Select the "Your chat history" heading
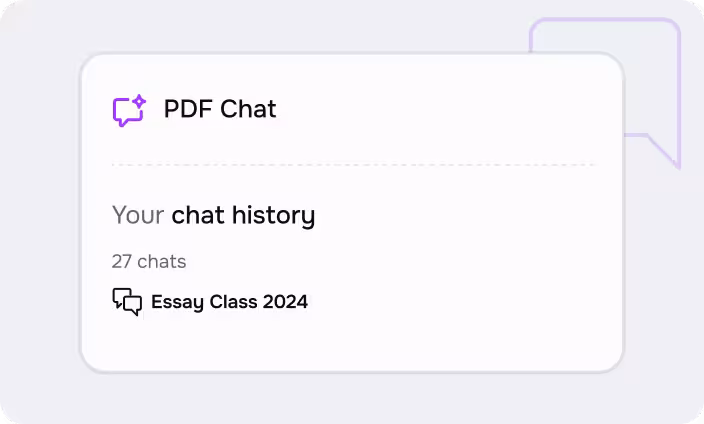The height and width of the screenshot is (424, 704). click(x=213, y=215)
